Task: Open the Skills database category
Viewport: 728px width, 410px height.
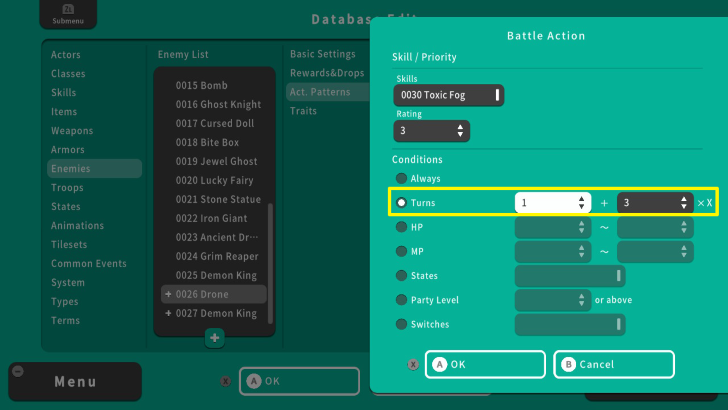Action: [64, 93]
